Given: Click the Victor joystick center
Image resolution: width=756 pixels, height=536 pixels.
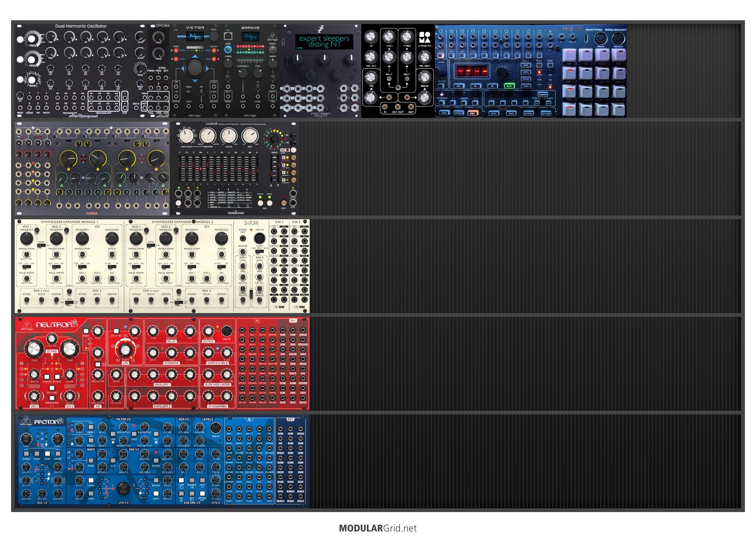Looking at the screenshot, I should pyautogui.click(x=195, y=68).
